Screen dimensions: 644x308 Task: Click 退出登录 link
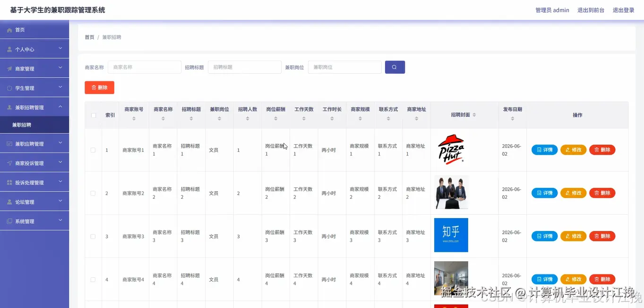[623, 10]
